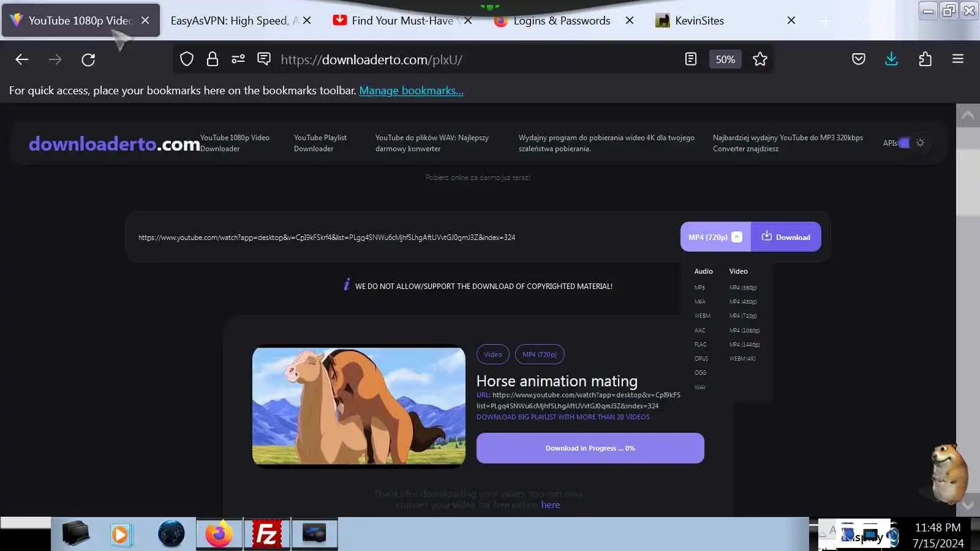Reset the 50% zoom level
The width and height of the screenshot is (980, 551).
pyautogui.click(x=725, y=59)
